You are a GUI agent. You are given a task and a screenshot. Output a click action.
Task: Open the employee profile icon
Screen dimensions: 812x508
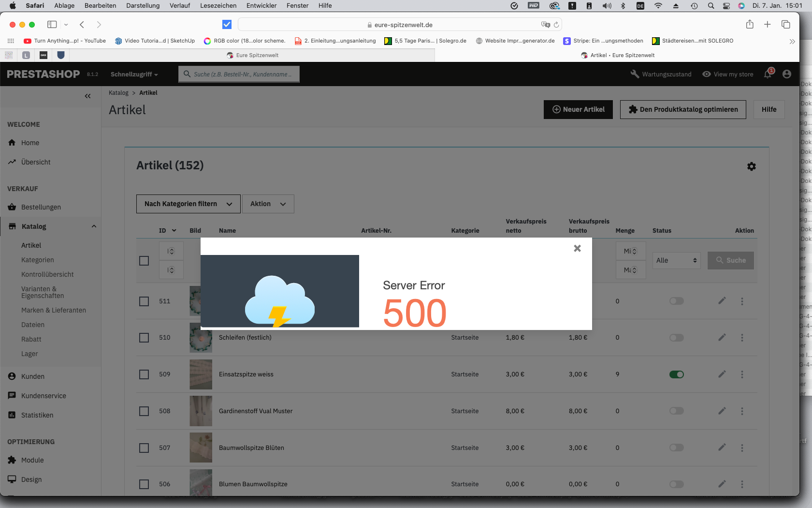pos(787,74)
